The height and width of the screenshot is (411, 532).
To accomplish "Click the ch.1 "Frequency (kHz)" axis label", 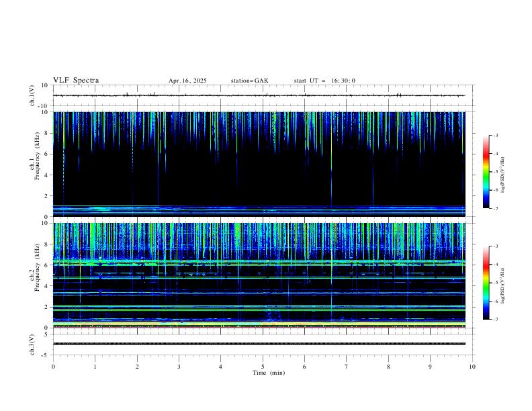I will point(37,156).
